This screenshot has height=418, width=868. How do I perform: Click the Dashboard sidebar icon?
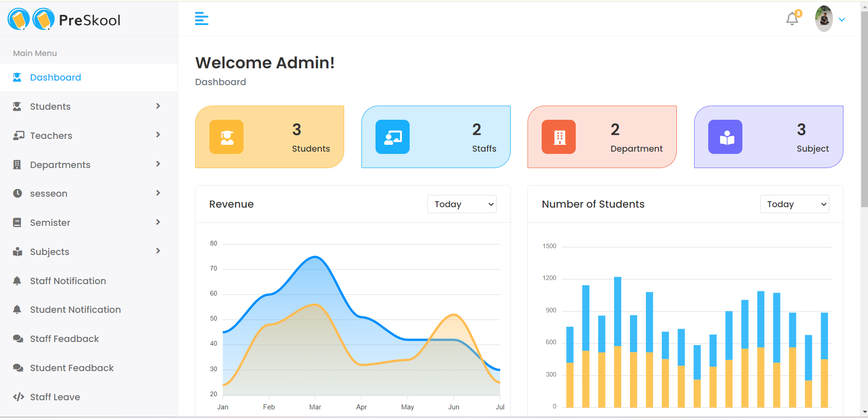pos(17,77)
